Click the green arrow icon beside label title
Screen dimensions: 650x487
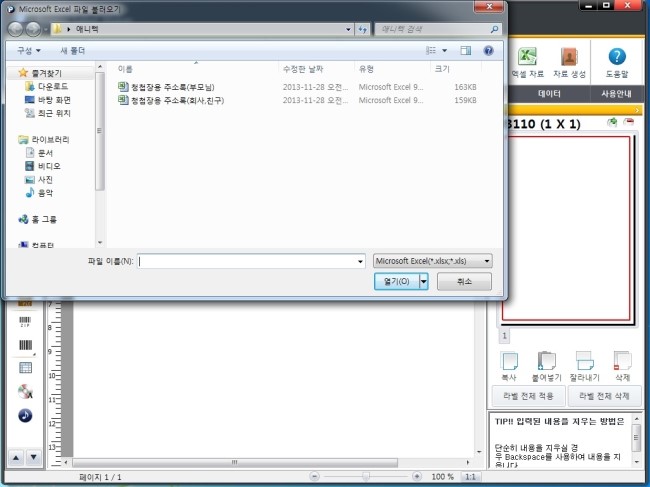[x=612, y=122]
